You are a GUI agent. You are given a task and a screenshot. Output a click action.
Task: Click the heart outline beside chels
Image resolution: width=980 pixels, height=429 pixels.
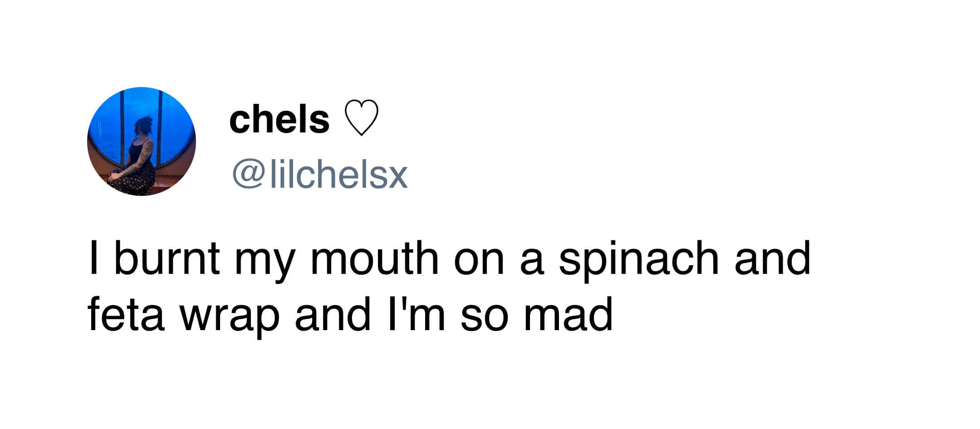point(361,117)
